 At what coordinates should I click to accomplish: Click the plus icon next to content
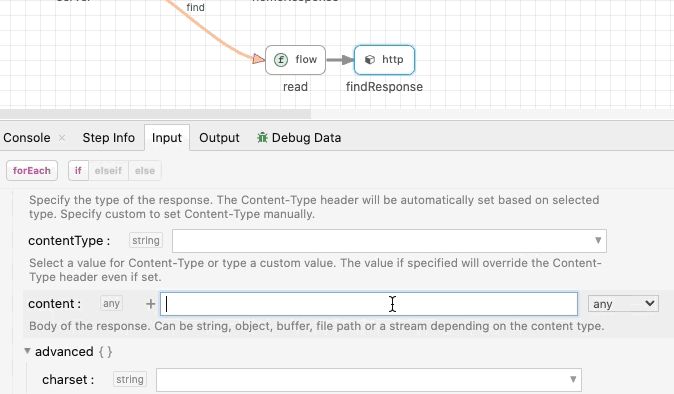tap(150, 304)
